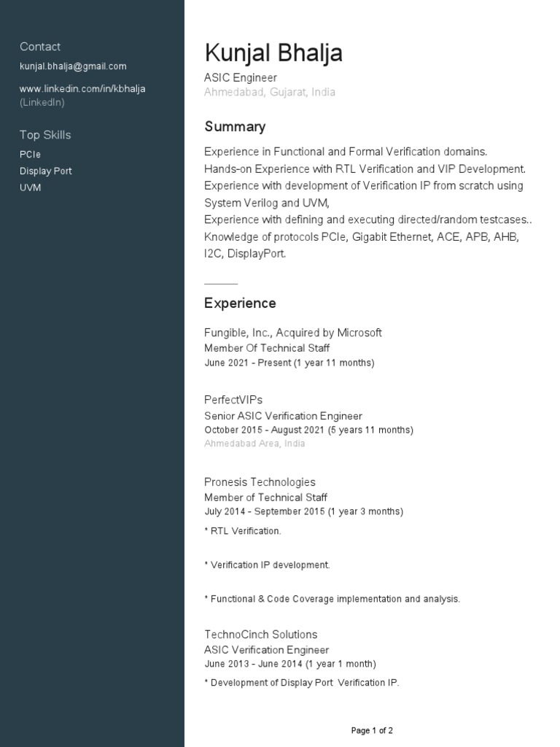Select the UVM skill entry
The height and width of the screenshot is (747, 560).
coord(30,187)
